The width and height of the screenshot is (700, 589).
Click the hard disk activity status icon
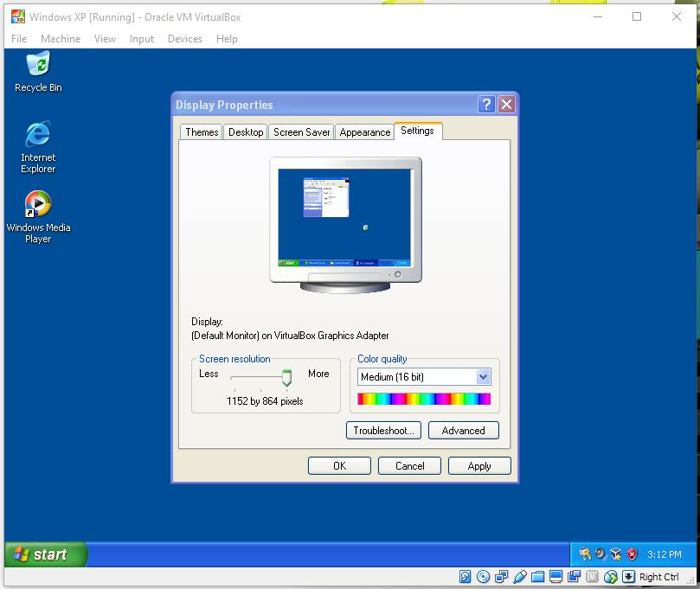[465, 577]
